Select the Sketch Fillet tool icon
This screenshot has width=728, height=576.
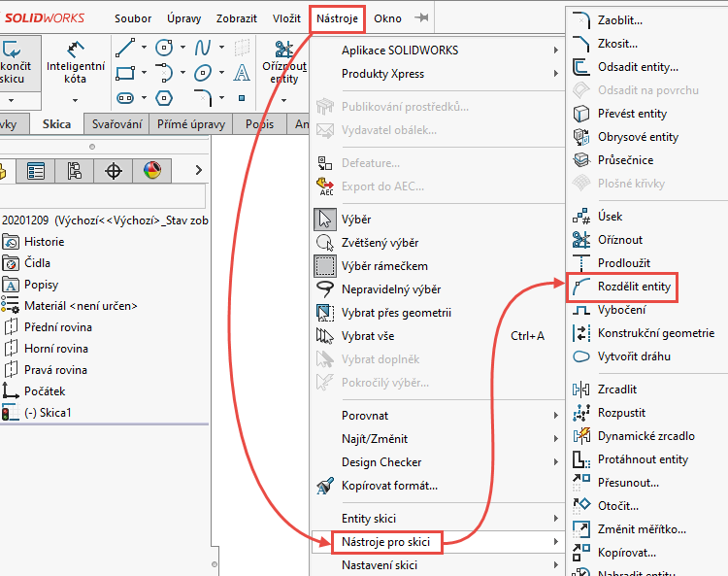click(x=203, y=98)
